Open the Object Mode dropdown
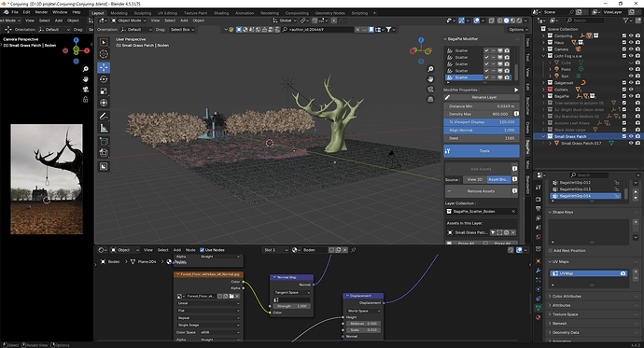 (x=129, y=21)
